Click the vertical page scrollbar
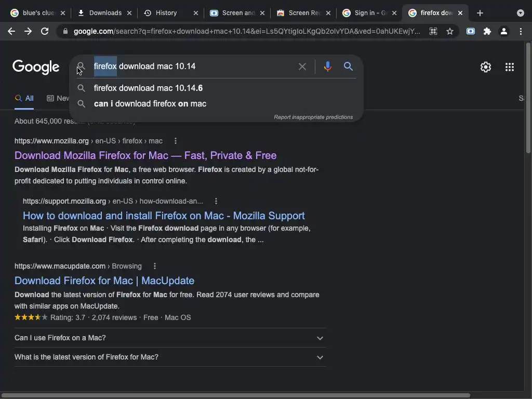532x399 pixels. coord(528,98)
